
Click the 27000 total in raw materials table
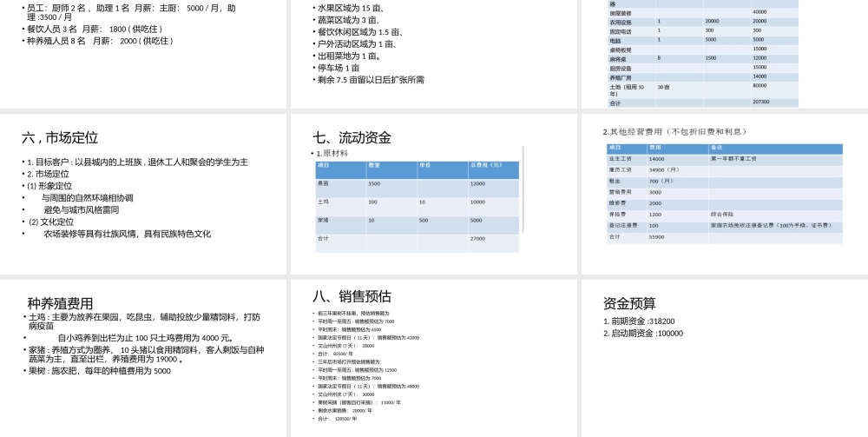[x=477, y=239]
